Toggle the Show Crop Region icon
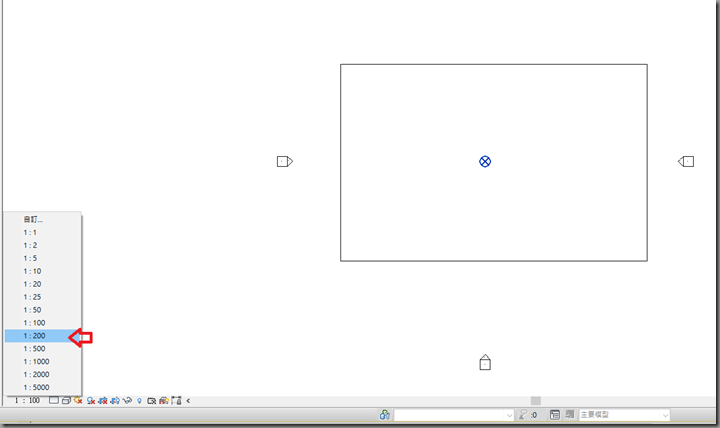The height and width of the screenshot is (428, 720). coord(115,401)
